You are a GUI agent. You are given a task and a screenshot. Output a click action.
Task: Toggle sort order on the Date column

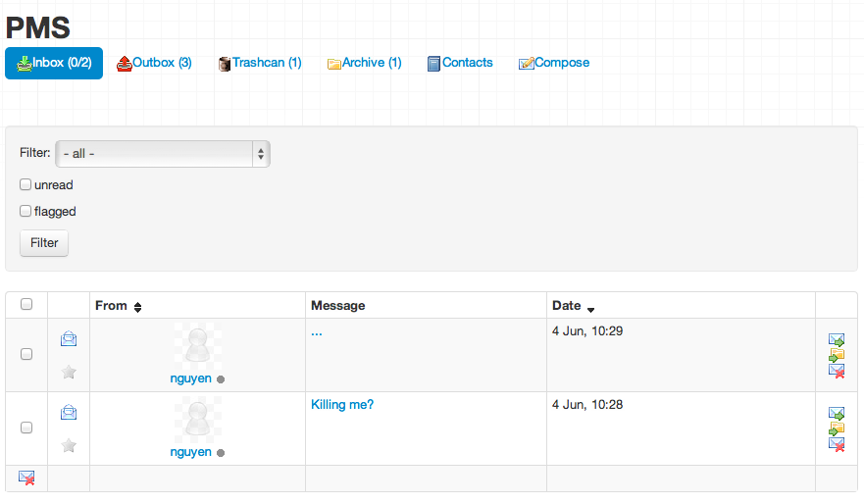click(x=590, y=310)
